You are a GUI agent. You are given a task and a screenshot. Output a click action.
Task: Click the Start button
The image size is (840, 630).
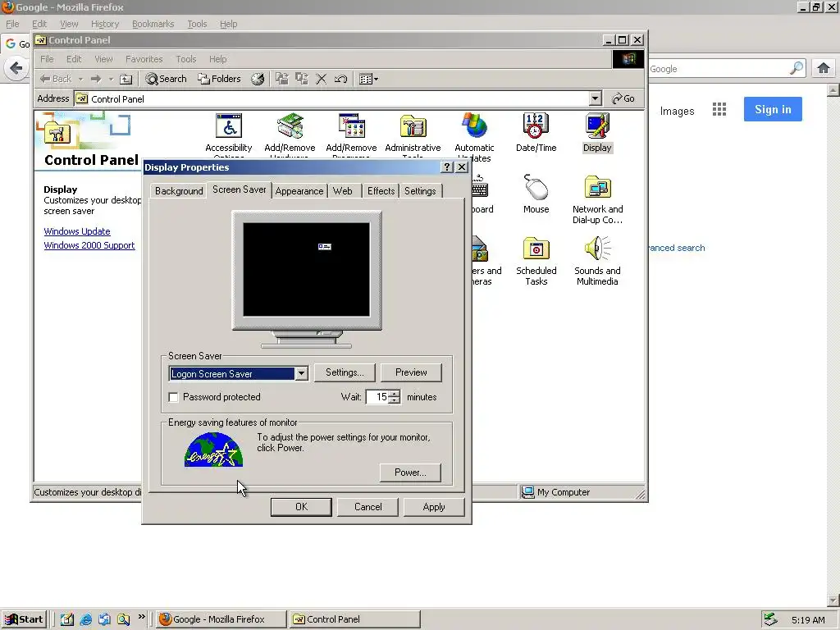[24, 619]
